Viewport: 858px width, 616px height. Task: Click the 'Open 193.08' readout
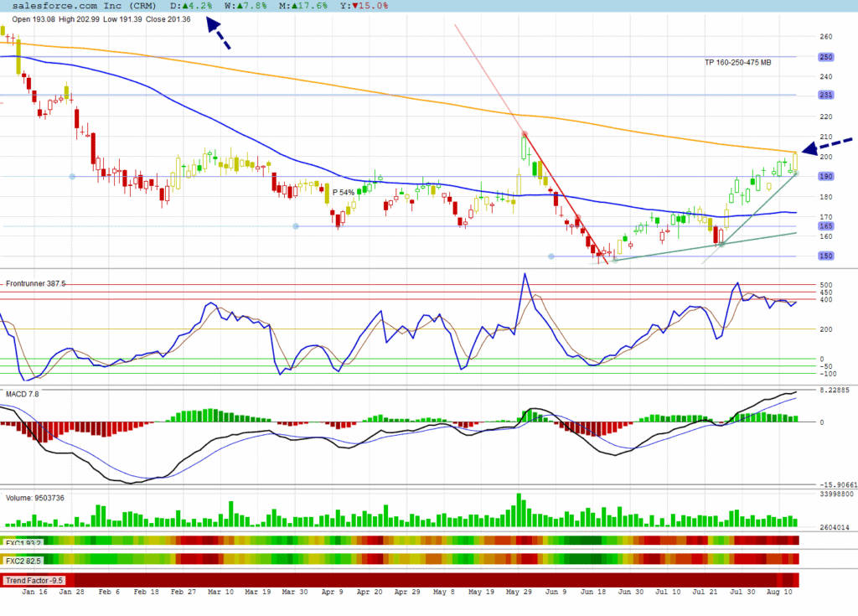(34, 19)
